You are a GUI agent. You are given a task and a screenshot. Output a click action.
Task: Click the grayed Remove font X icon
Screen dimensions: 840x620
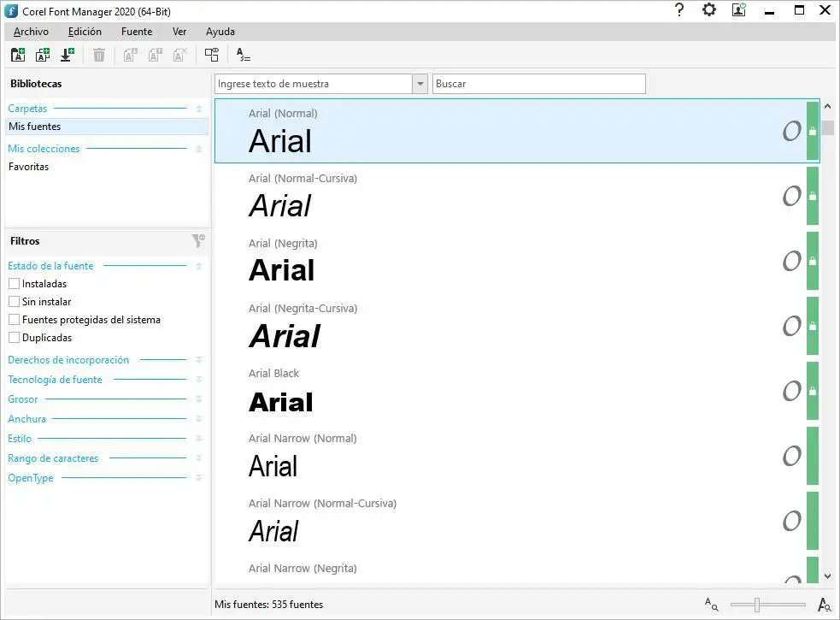(180, 55)
